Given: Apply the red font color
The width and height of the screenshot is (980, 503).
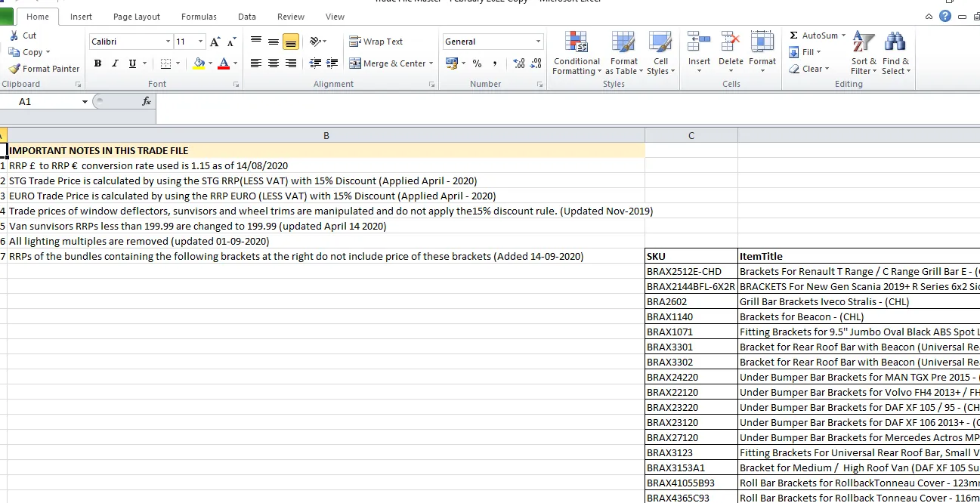Looking at the screenshot, I should pyautogui.click(x=224, y=63).
